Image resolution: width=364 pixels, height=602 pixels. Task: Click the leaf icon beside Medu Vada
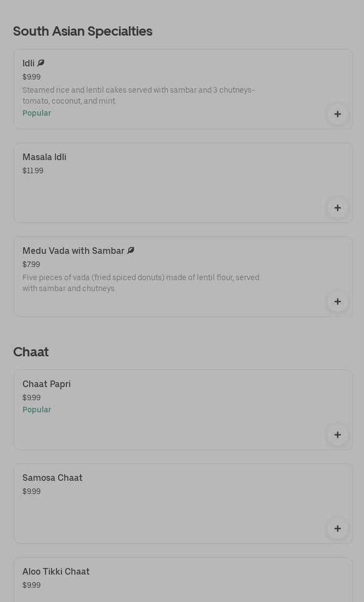pyautogui.click(x=130, y=251)
